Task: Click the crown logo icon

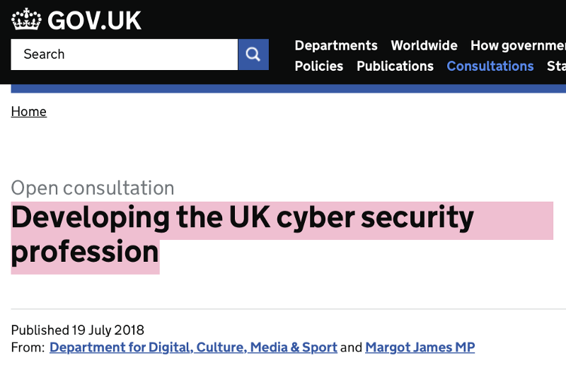Action: pyautogui.click(x=26, y=19)
